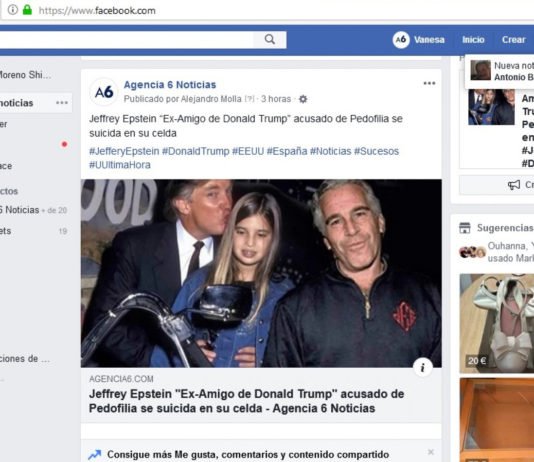Click the megaphone promote icon
534x462 pixels.
click(x=514, y=185)
